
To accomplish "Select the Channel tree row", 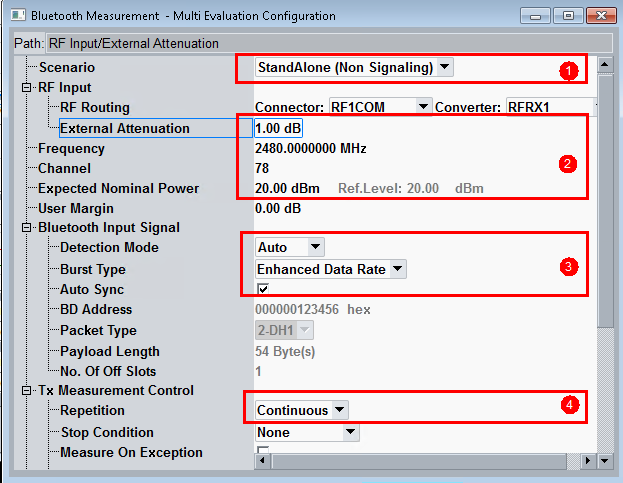I will pos(64,168).
